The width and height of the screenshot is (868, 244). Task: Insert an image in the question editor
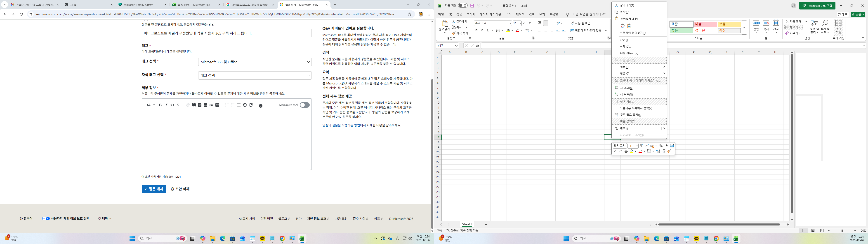(x=205, y=105)
